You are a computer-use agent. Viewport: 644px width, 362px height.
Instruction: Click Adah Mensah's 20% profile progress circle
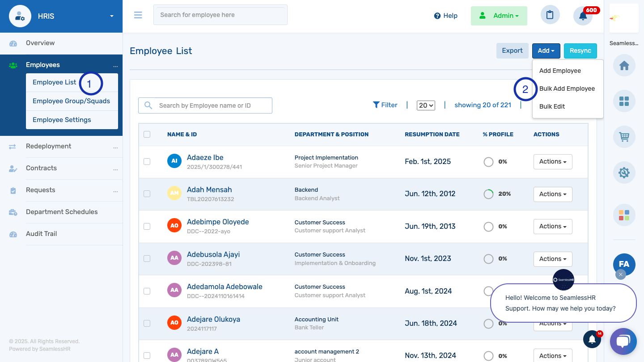(x=488, y=194)
